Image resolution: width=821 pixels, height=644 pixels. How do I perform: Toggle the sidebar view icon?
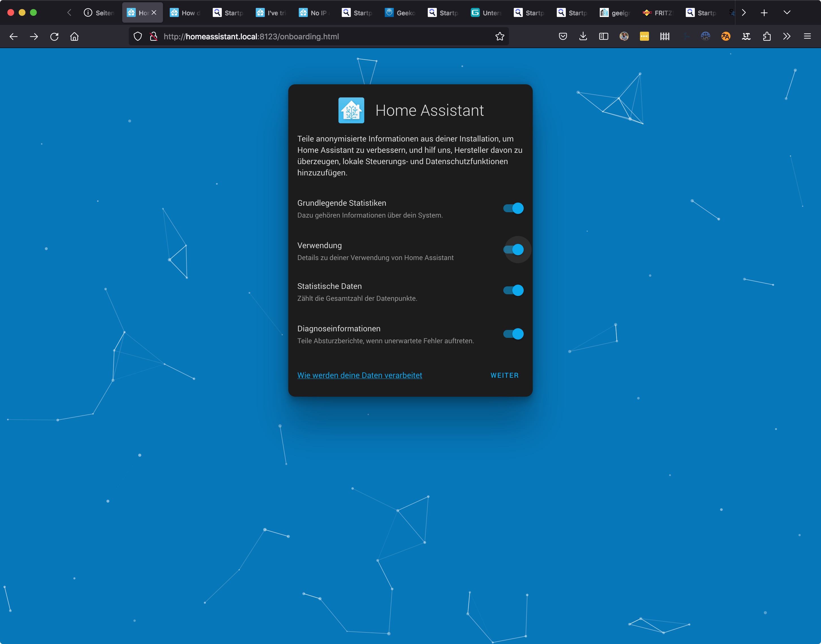coord(603,37)
